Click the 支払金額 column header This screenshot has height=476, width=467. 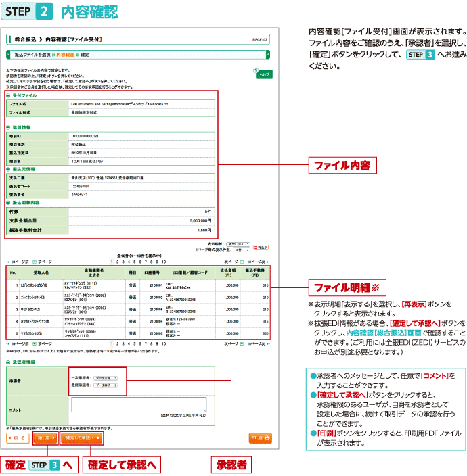pyautogui.click(x=228, y=272)
